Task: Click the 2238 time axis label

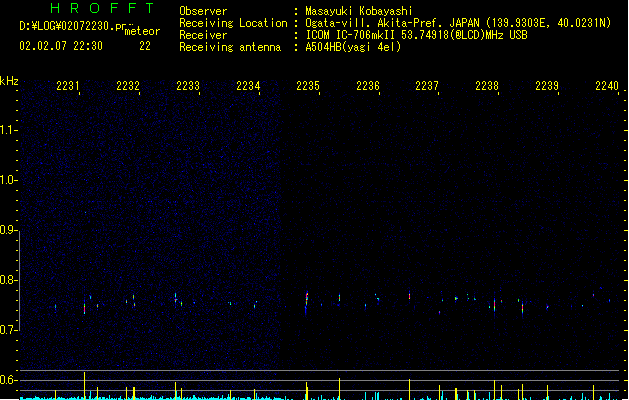Action: pos(487,85)
